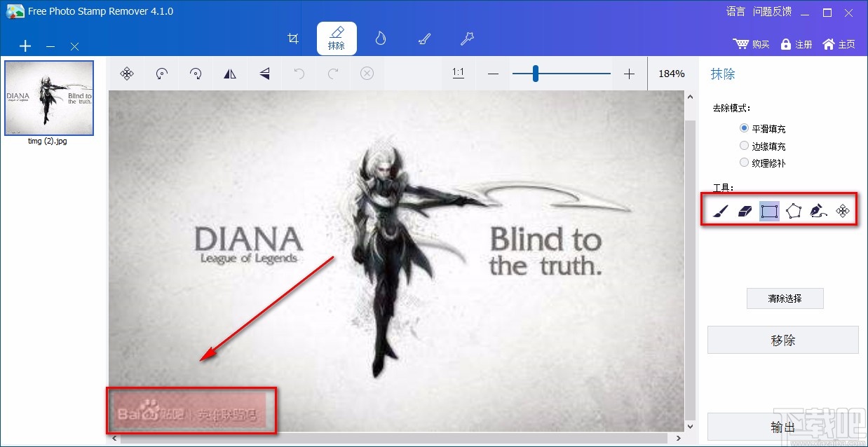The height and width of the screenshot is (447, 868).
Task: Open the 语言 language menu
Action: [x=735, y=11]
